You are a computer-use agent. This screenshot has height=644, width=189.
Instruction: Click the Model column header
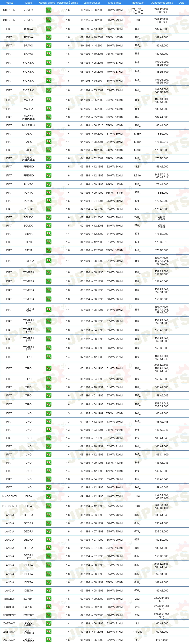pyautogui.click(x=29, y=3)
